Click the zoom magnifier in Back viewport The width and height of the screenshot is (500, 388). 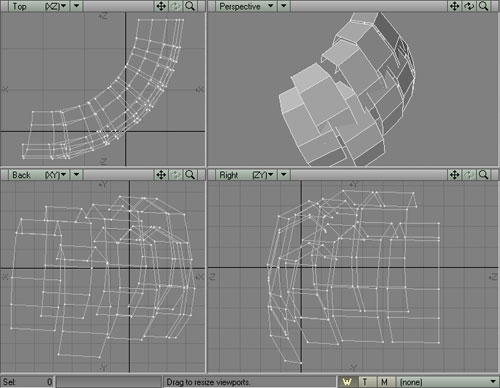pyautogui.click(x=190, y=175)
